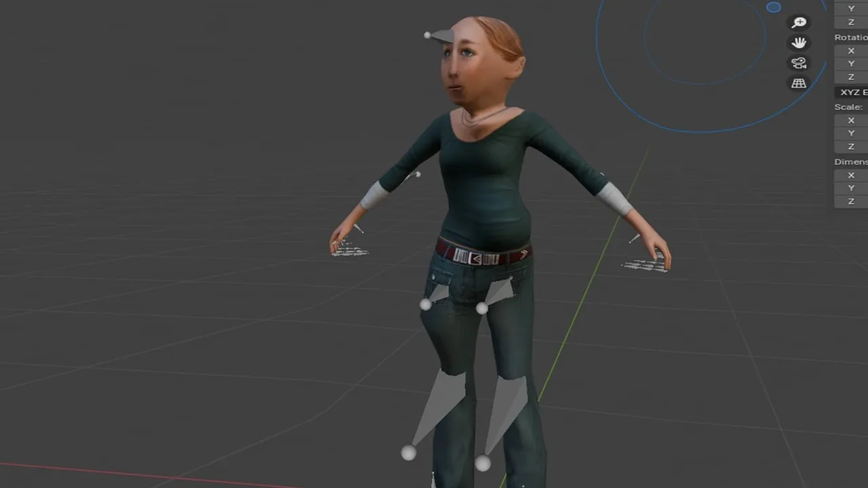Open the XYZ Euler rotation mode dropdown
Image resolution: width=868 pixels, height=488 pixels.
tap(851, 92)
